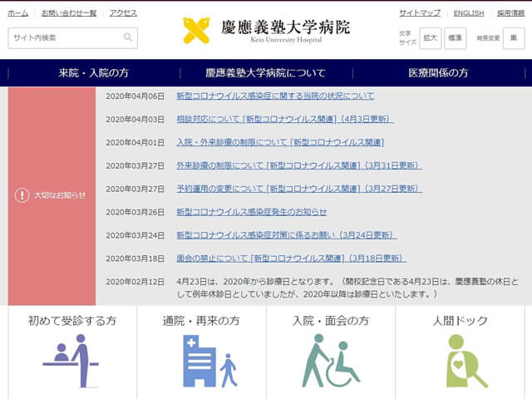Click the search magnifier icon
Viewport: 532px width, 399px height.
127,37
